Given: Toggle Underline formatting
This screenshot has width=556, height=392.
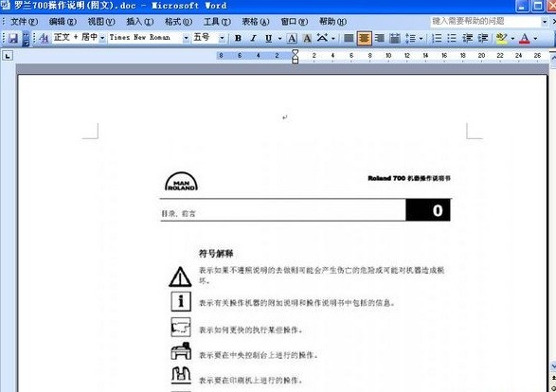Looking at the screenshot, I should point(268,38).
